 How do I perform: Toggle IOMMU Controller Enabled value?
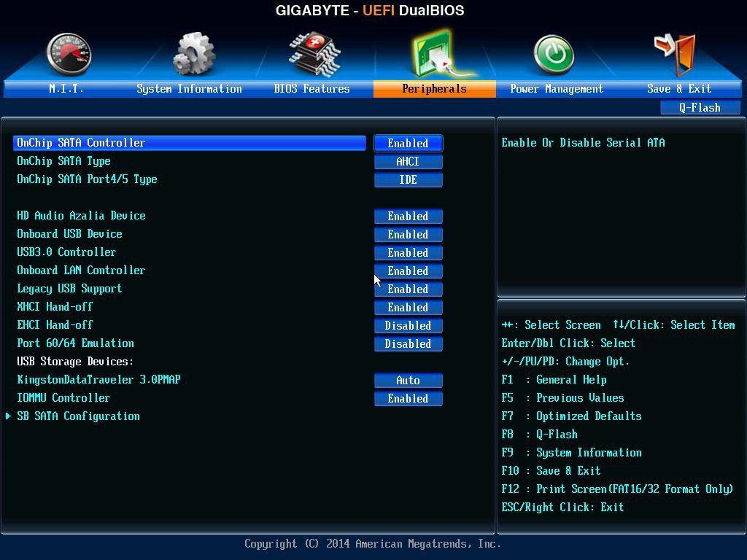[x=409, y=399]
